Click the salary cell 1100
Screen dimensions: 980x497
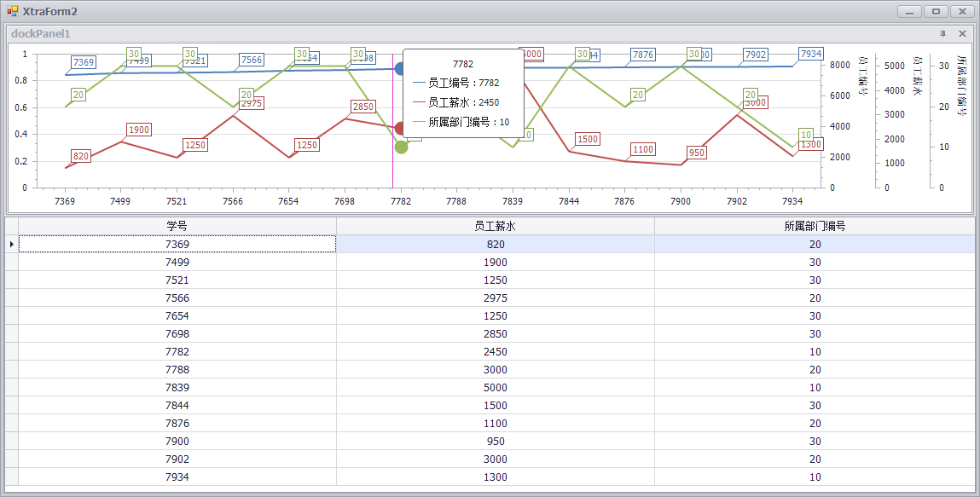[x=496, y=424]
